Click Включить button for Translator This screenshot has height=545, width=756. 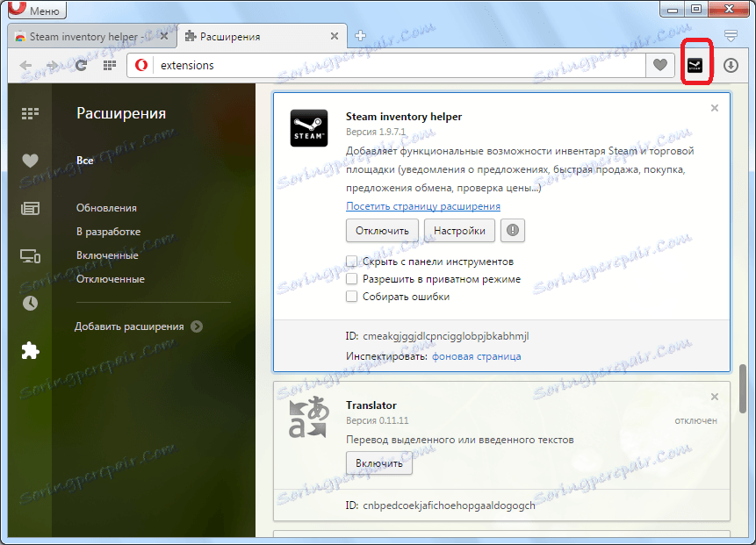[379, 463]
